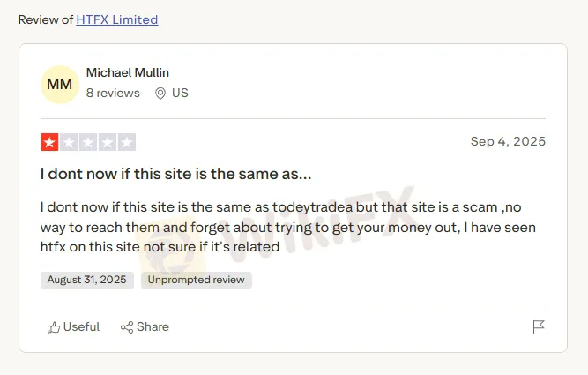Click the Sep 4, 2025 date
Screen dimensions: 588x375
click(x=508, y=141)
